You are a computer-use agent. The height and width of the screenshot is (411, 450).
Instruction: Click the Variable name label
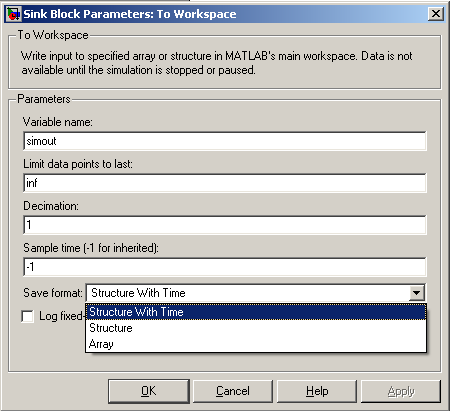58,122
